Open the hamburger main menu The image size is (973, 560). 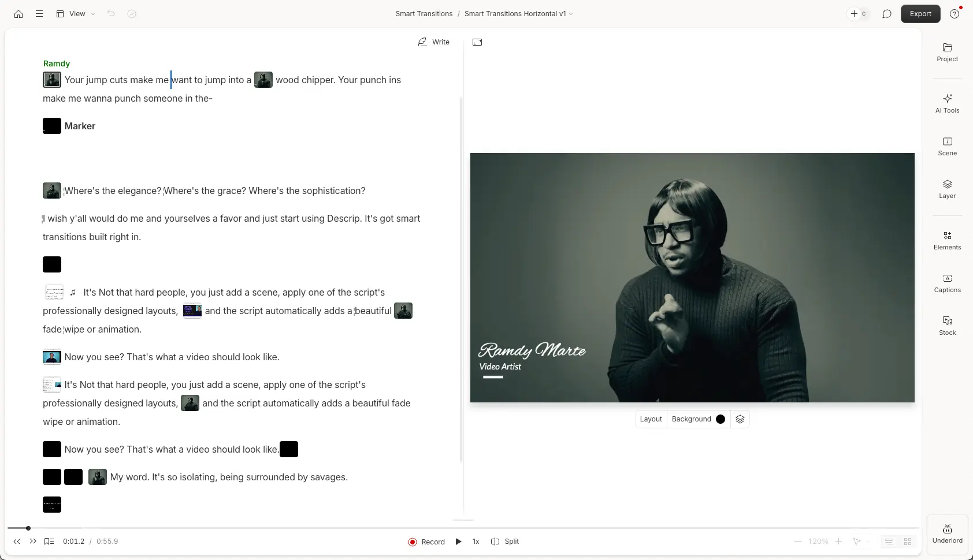tap(39, 14)
